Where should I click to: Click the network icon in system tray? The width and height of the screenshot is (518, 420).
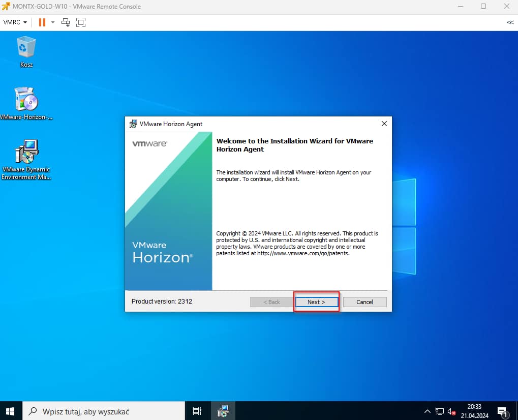point(440,411)
